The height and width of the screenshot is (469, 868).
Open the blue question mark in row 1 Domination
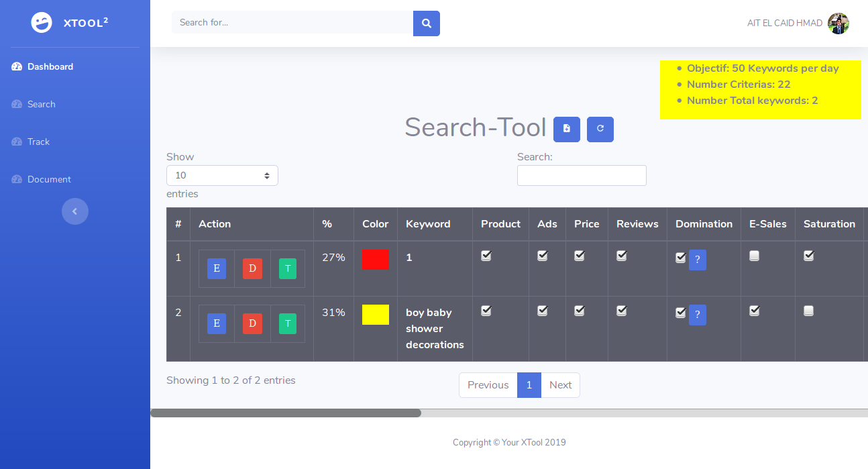click(x=698, y=260)
